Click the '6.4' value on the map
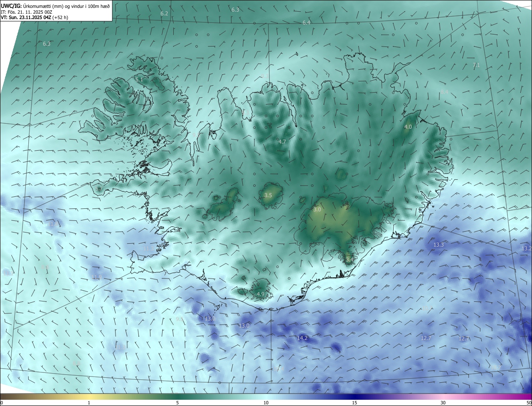The height and width of the screenshot is (406, 532). click(x=306, y=23)
